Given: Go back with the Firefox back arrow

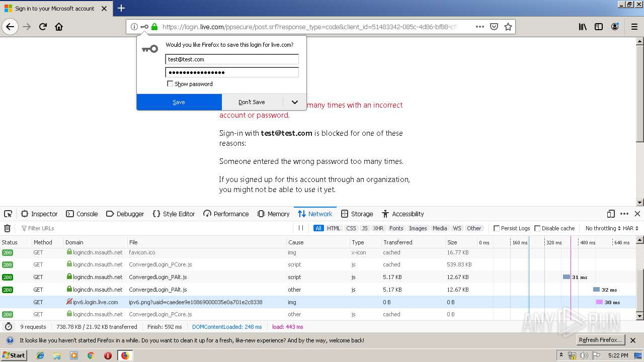Looking at the screenshot, I should coord(10,27).
